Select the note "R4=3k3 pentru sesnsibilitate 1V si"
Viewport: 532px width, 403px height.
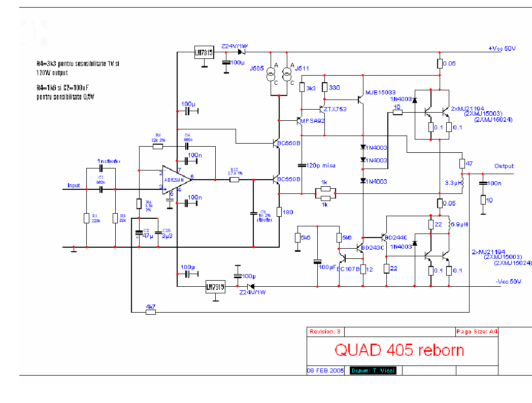click(78, 64)
